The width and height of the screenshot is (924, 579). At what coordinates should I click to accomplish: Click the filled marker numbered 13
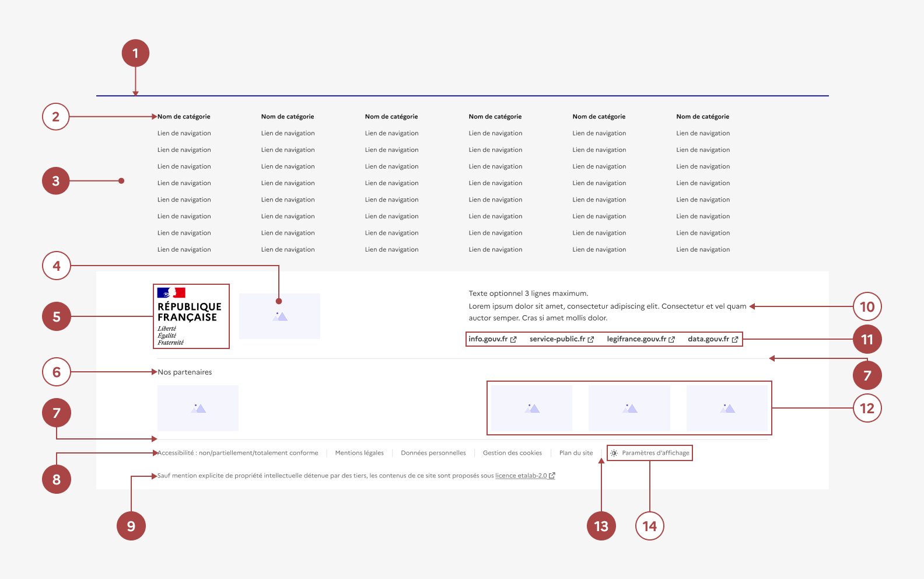(x=601, y=526)
